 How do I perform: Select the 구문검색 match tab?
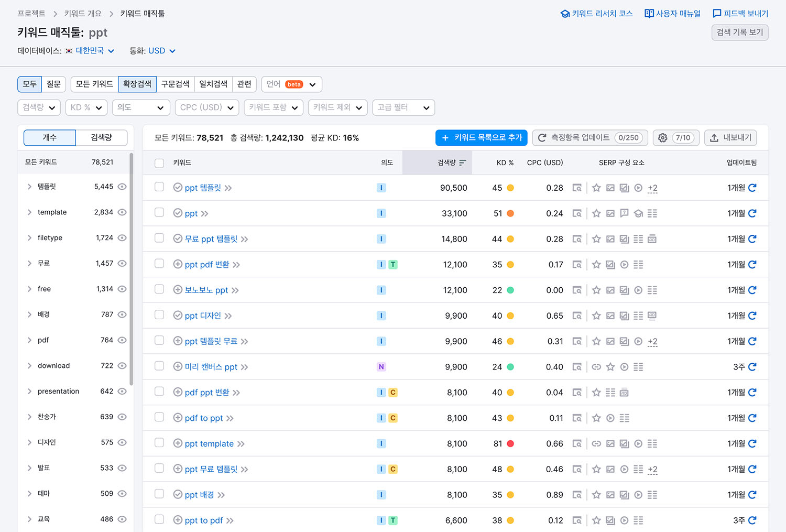[x=175, y=84]
